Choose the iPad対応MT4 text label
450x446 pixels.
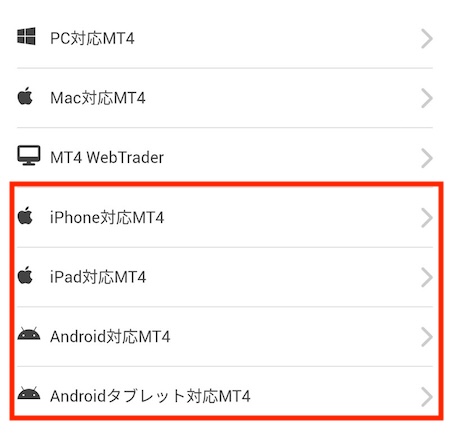(x=98, y=277)
